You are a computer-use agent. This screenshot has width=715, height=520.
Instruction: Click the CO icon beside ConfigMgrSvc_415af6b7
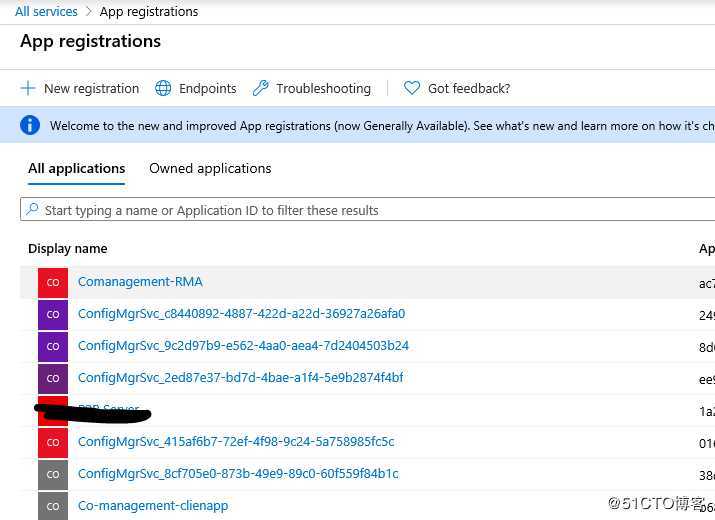click(x=53, y=442)
